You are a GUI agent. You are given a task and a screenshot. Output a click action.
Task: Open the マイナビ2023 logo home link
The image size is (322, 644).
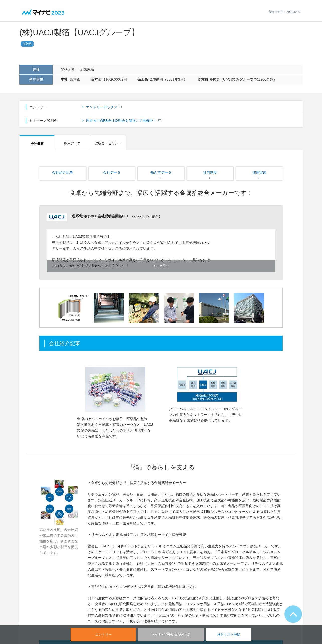click(43, 12)
